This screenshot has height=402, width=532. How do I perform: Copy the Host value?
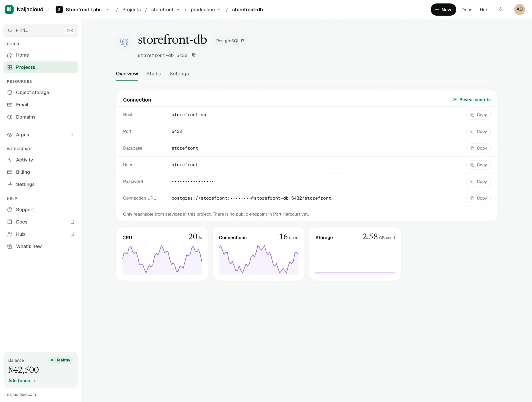(478, 115)
